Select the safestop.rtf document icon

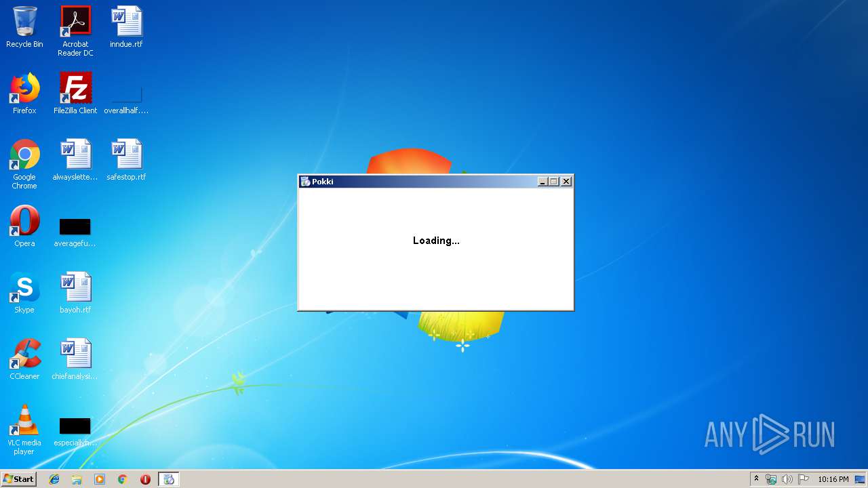[x=126, y=160]
